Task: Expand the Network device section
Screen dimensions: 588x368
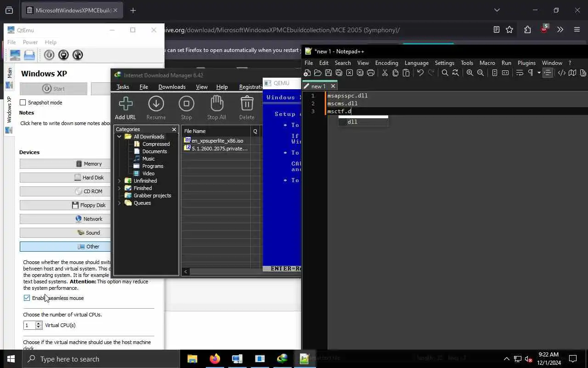Action: [x=65, y=219]
